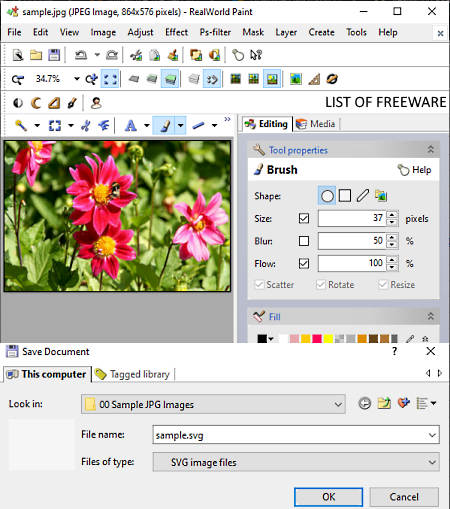450x509 pixels.
Task: Collapse the Fill panel
Action: pos(431,316)
